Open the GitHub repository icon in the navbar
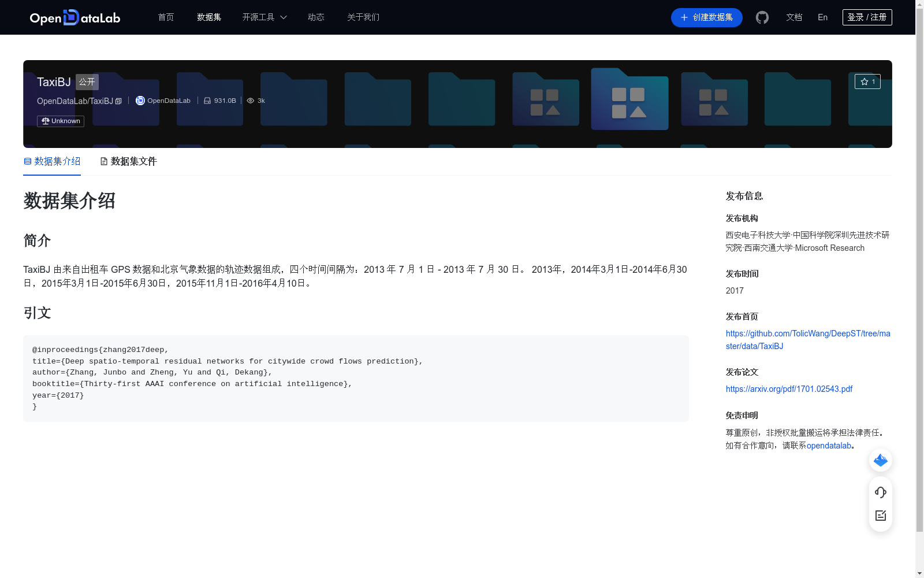 (x=762, y=17)
